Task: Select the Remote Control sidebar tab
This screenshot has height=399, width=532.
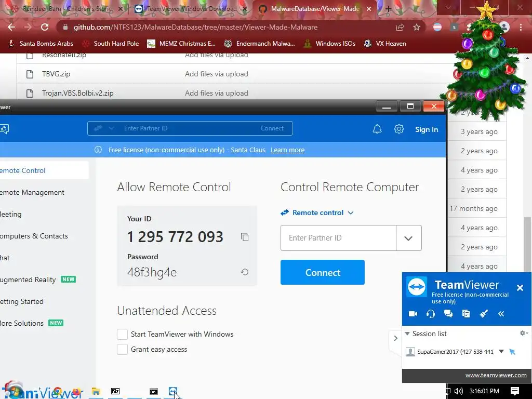Action: point(44,170)
